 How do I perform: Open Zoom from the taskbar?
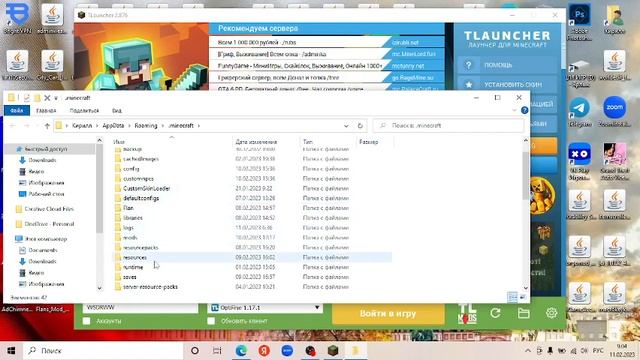point(287,351)
